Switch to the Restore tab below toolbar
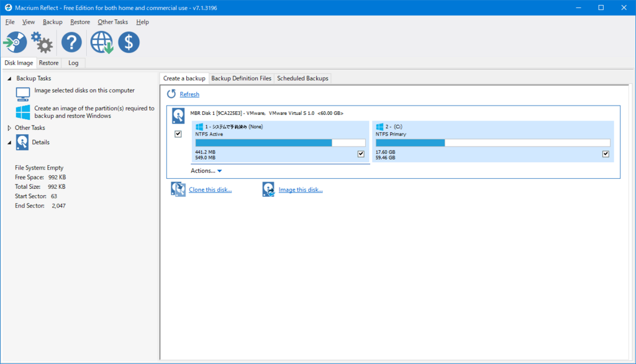Image resolution: width=636 pixels, height=364 pixels. click(x=48, y=63)
